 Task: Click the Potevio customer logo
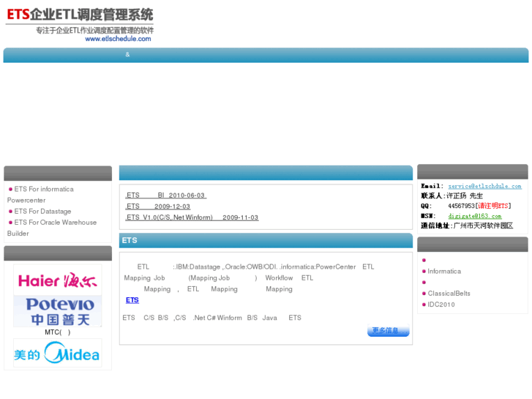[57, 311]
